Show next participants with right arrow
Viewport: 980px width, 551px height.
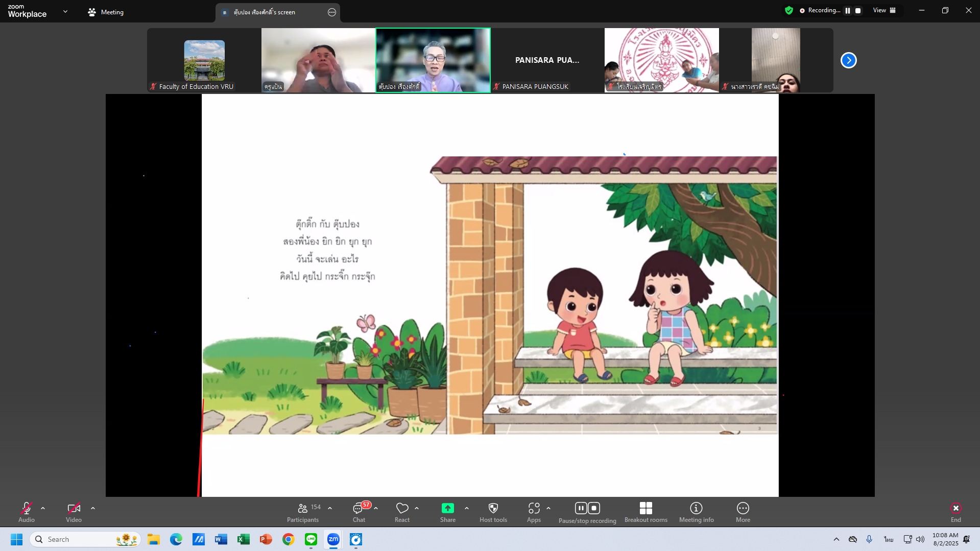848,60
